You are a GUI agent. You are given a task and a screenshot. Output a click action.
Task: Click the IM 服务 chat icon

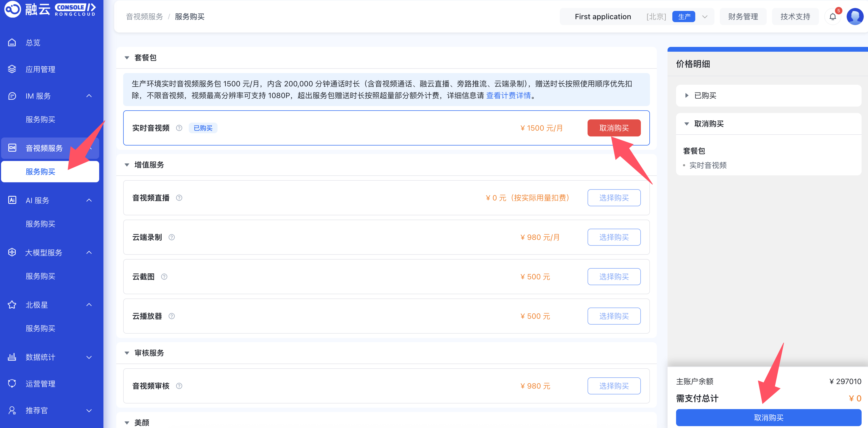pos(12,96)
